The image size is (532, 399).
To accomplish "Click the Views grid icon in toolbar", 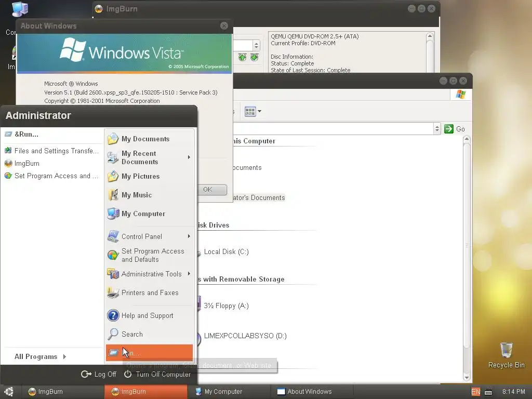I will click(x=250, y=111).
